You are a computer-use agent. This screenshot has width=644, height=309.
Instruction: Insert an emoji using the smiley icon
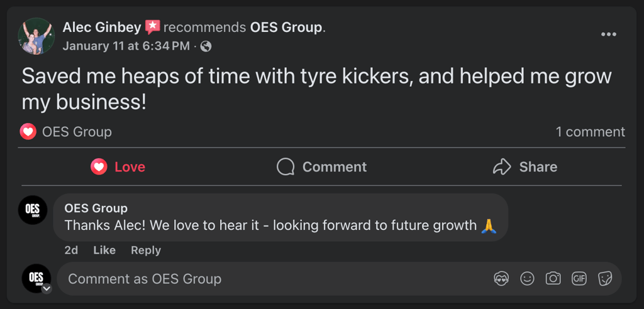pos(527,279)
